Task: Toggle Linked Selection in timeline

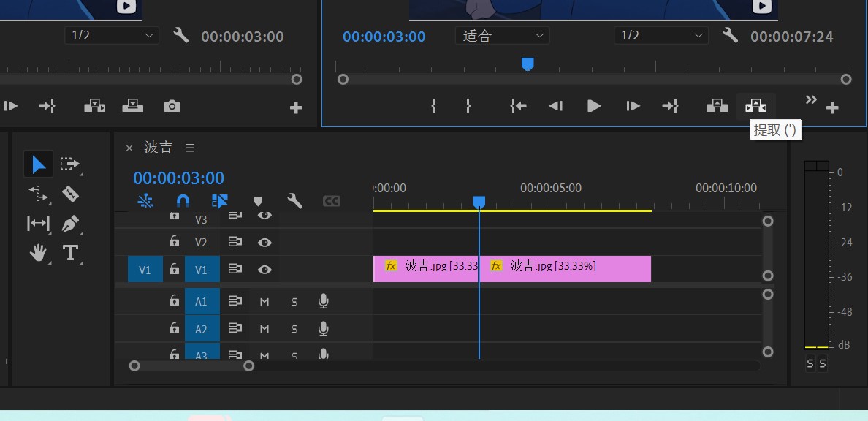Action: (220, 200)
